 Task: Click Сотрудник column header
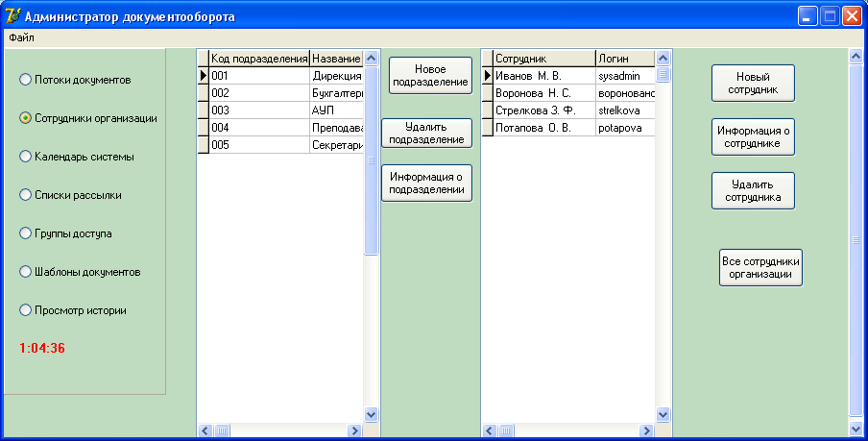544,59
